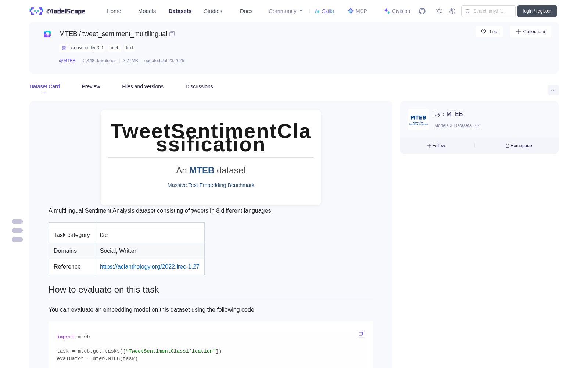This screenshot has height=368, width=588.
Task: Click MTEB organization avatar in sidebar
Action: tap(418, 119)
